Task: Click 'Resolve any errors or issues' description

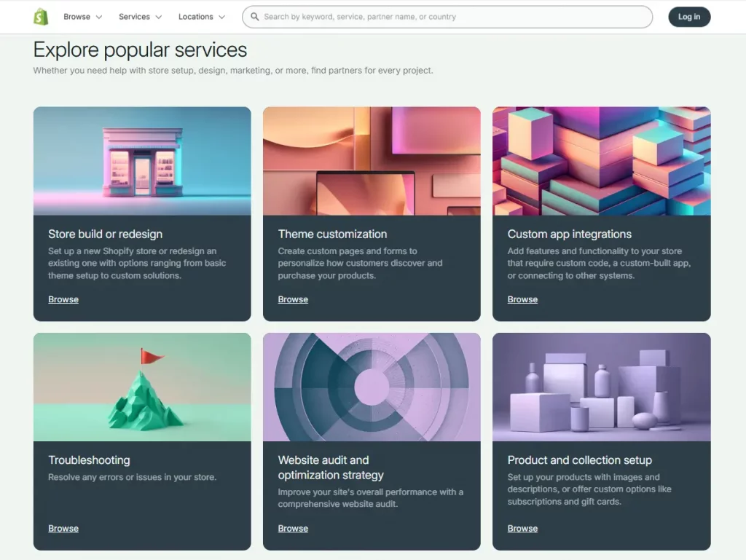Action: pyautogui.click(x=133, y=477)
